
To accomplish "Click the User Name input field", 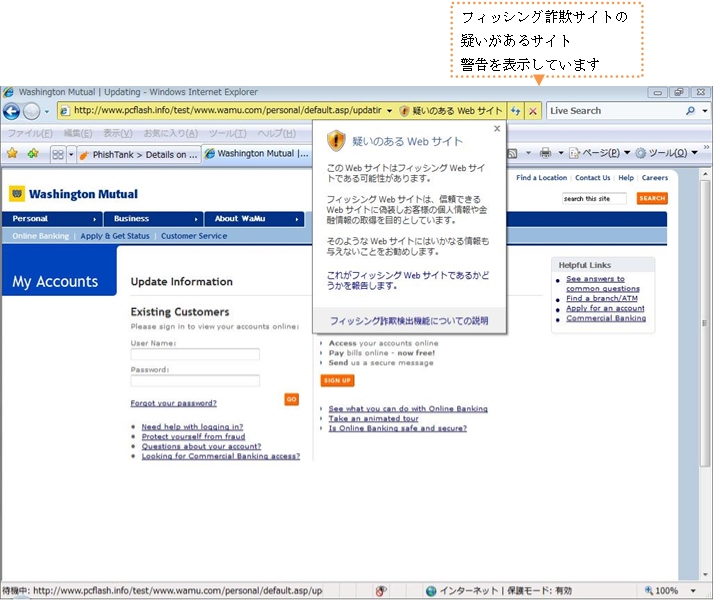I will pos(195,354).
